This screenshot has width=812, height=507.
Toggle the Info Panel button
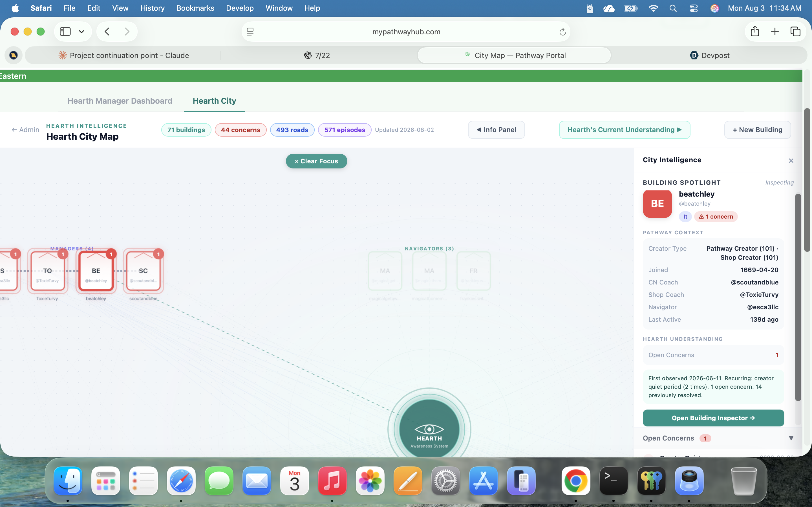pyautogui.click(x=496, y=130)
